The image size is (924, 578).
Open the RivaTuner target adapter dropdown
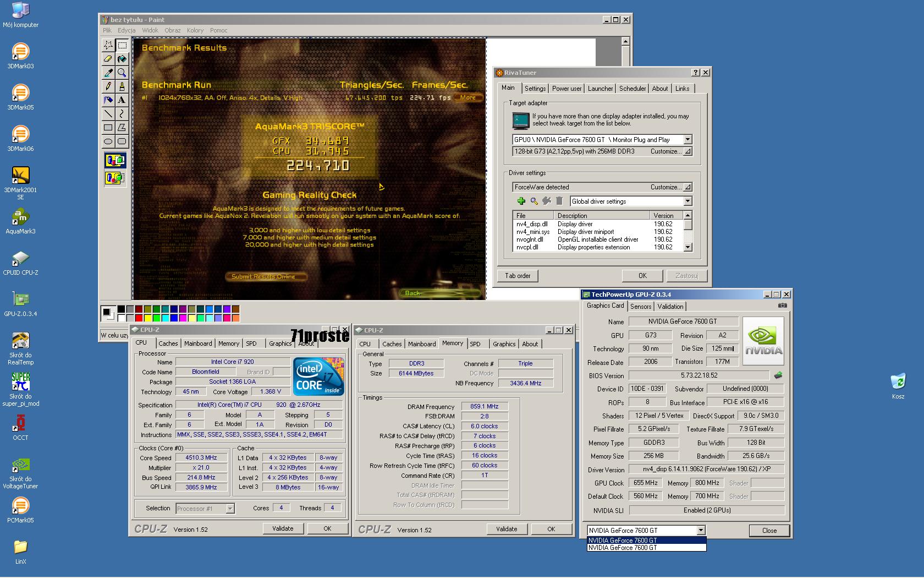click(687, 140)
